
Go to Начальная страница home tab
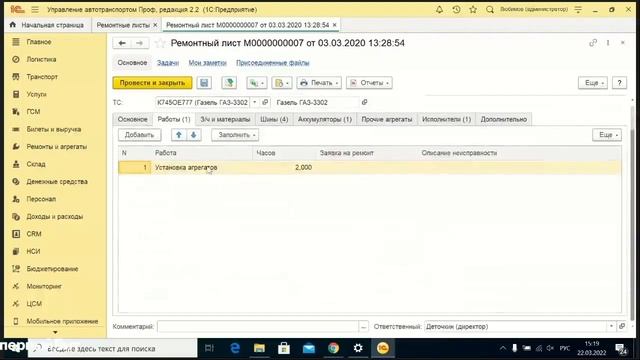point(47,25)
